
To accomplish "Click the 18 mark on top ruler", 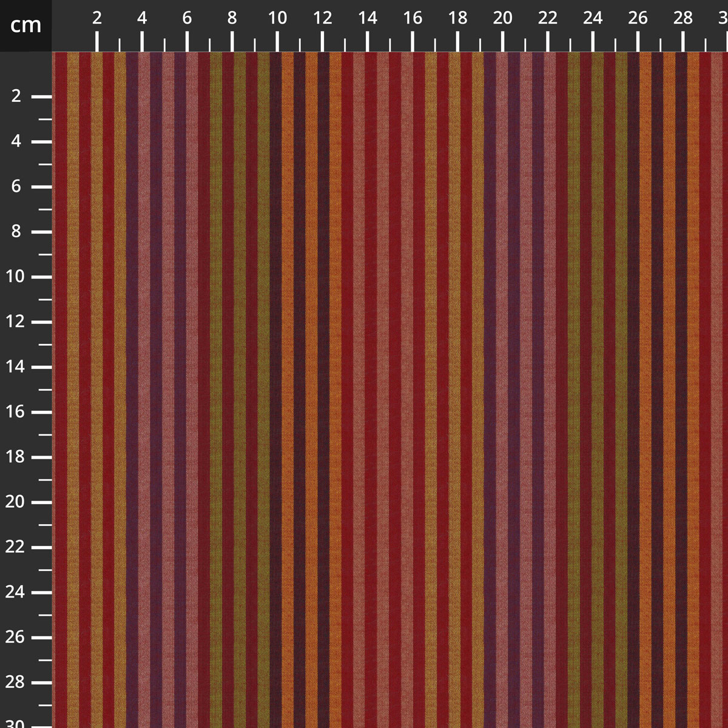I will (x=457, y=19).
